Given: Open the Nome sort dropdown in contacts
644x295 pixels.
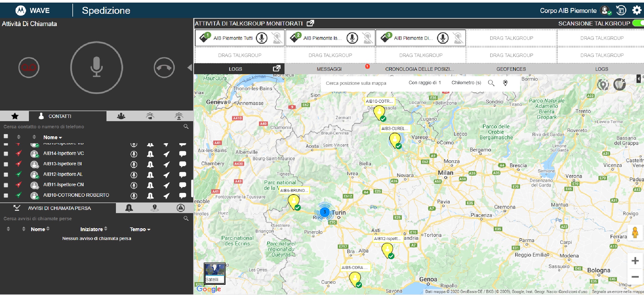Looking at the screenshot, I should pyautogui.click(x=53, y=137).
